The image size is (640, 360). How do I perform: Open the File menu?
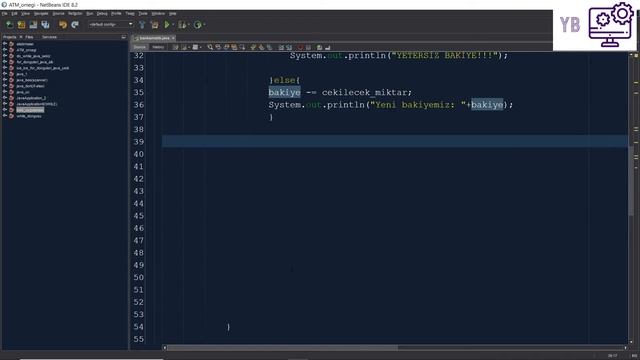pos(4,13)
